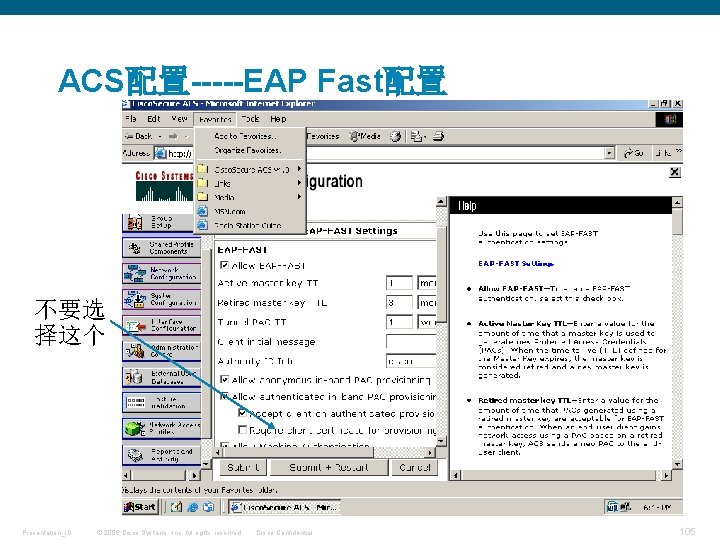Click Tunnel PAC TTL value field
This screenshot has height=540, width=720.
point(399,322)
